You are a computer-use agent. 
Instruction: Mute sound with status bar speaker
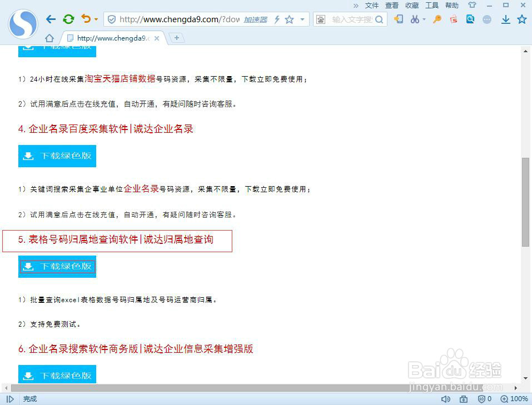445,399
